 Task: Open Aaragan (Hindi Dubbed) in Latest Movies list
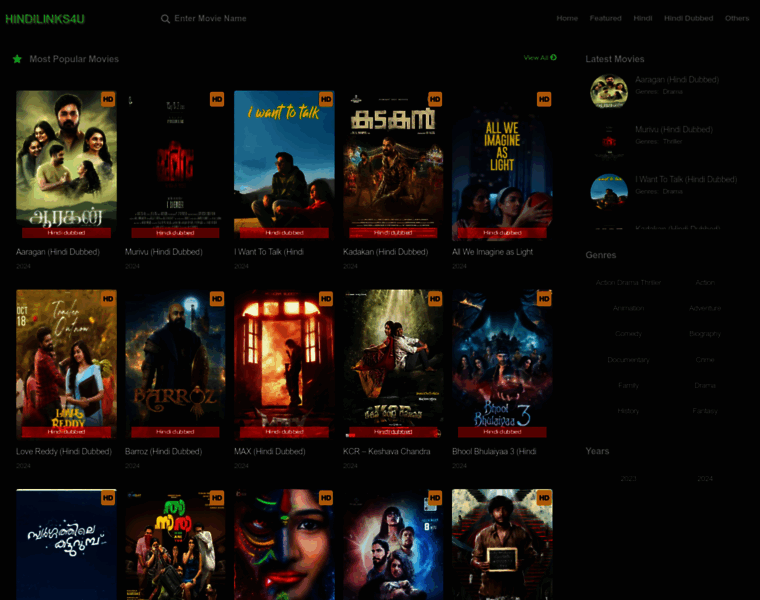pos(677,79)
